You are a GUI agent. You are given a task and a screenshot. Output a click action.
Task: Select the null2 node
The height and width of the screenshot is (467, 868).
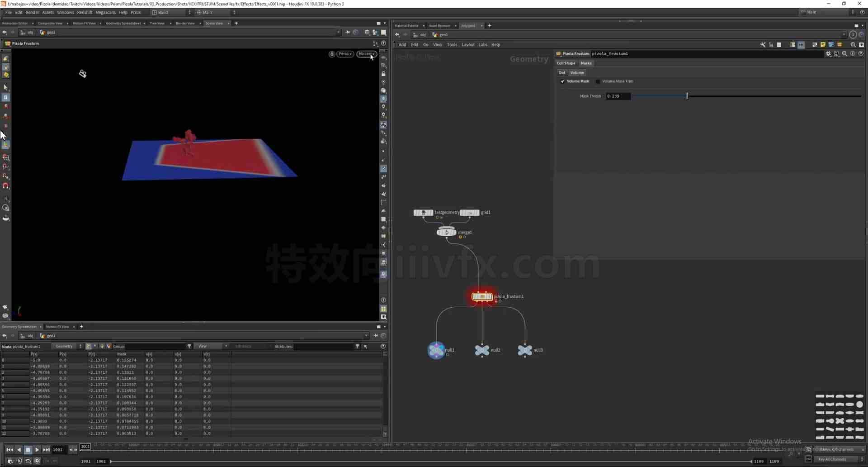pyautogui.click(x=482, y=350)
